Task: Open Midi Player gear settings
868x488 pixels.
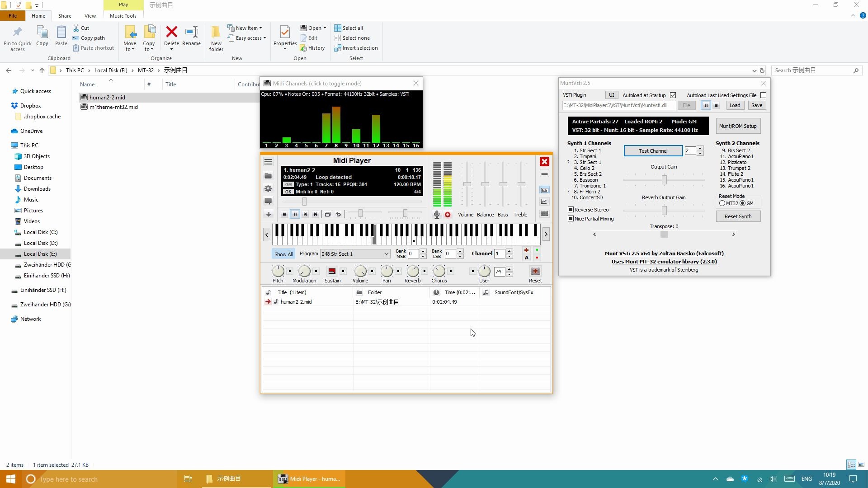Action: pyautogui.click(x=268, y=188)
